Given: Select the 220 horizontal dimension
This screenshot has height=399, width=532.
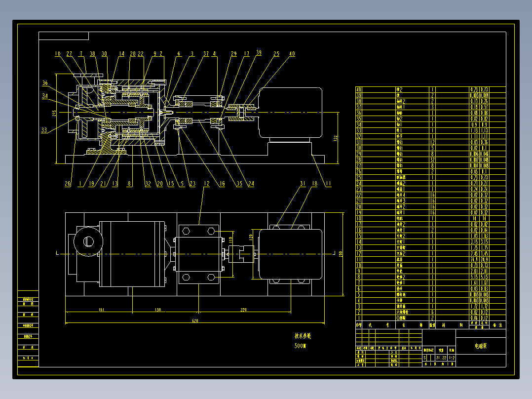Looking at the screenshot, I should click(x=243, y=310).
